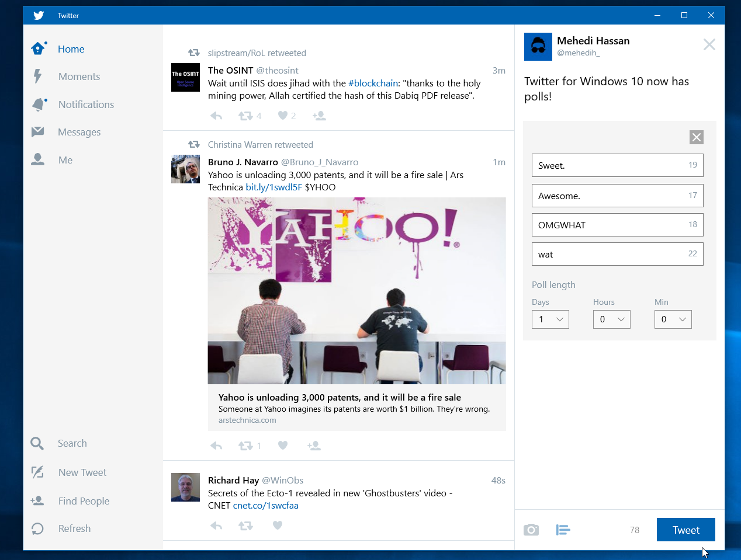Screen dimensions: 741x560
Task: Add photo with camera icon
Action: click(x=531, y=530)
